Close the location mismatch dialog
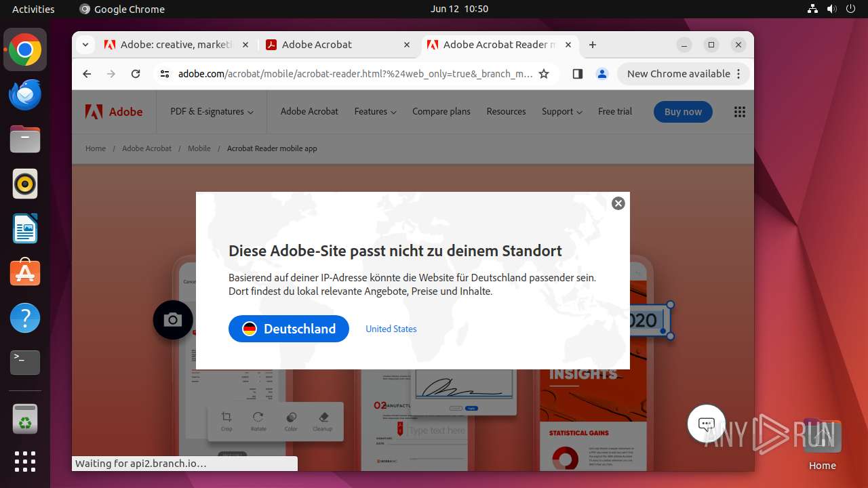The width and height of the screenshot is (868, 488). [x=618, y=203]
